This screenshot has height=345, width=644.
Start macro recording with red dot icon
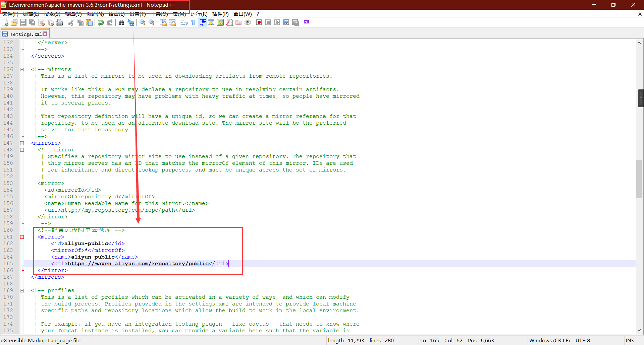pyautogui.click(x=259, y=22)
